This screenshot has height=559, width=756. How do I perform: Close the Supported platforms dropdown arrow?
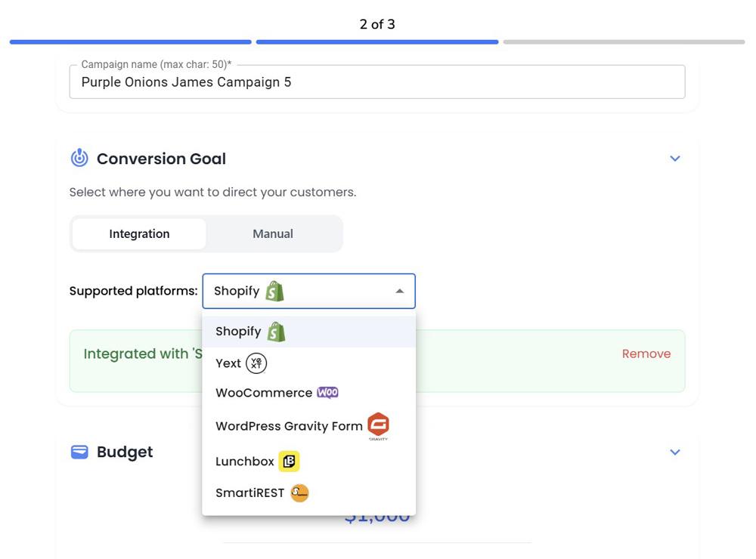point(400,292)
